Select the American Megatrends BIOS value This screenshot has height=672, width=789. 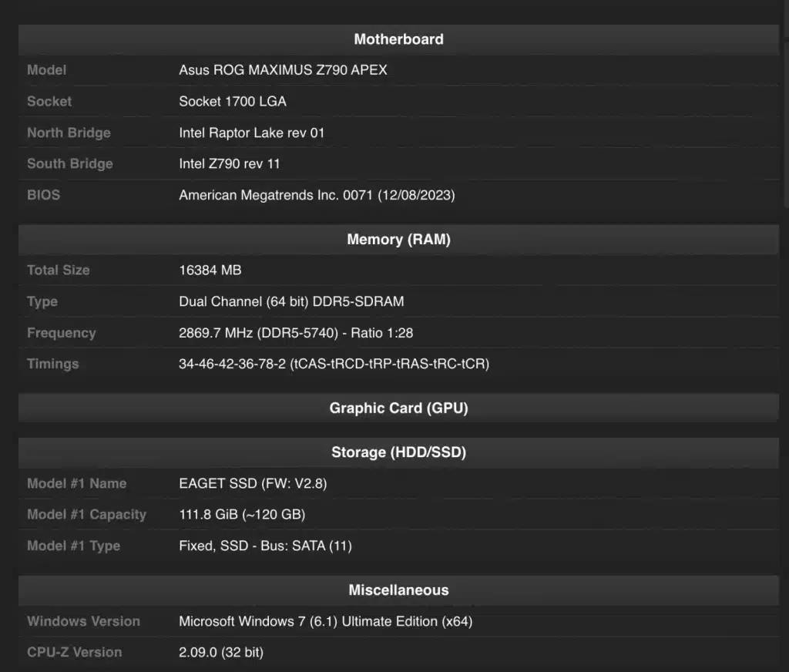pos(317,195)
